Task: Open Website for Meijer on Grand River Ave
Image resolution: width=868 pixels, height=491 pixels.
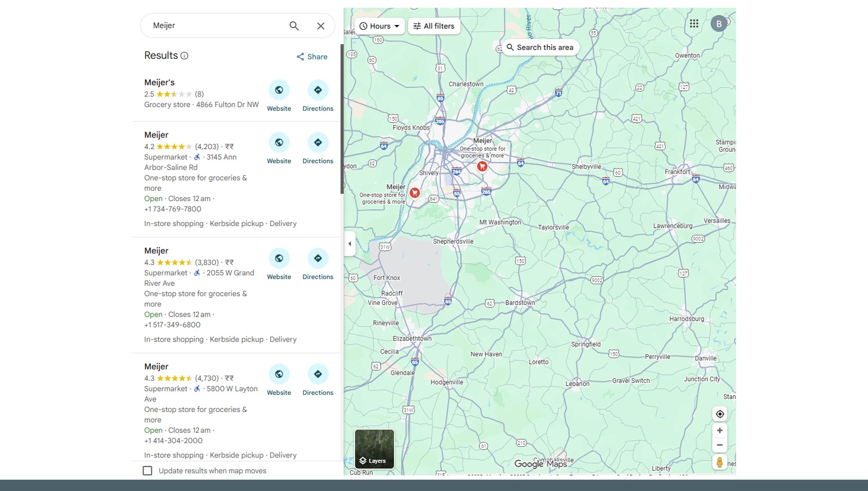Action: click(x=279, y=258)
